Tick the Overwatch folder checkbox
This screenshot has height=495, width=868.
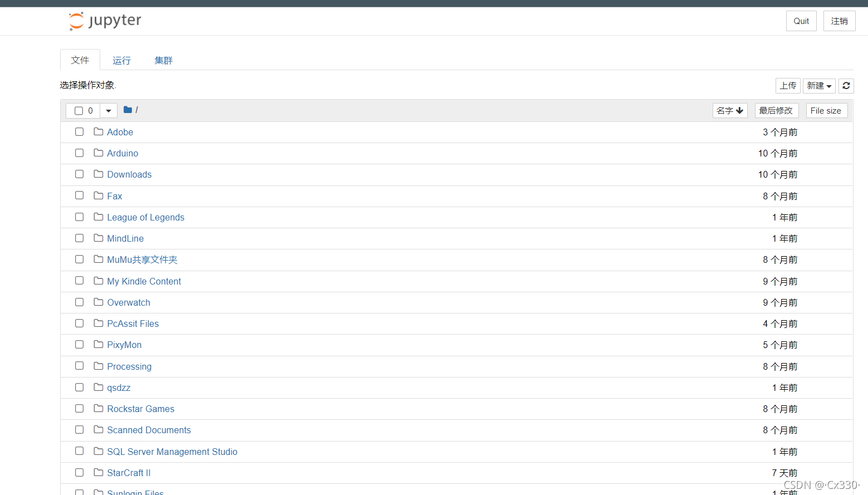coord(80,302)
